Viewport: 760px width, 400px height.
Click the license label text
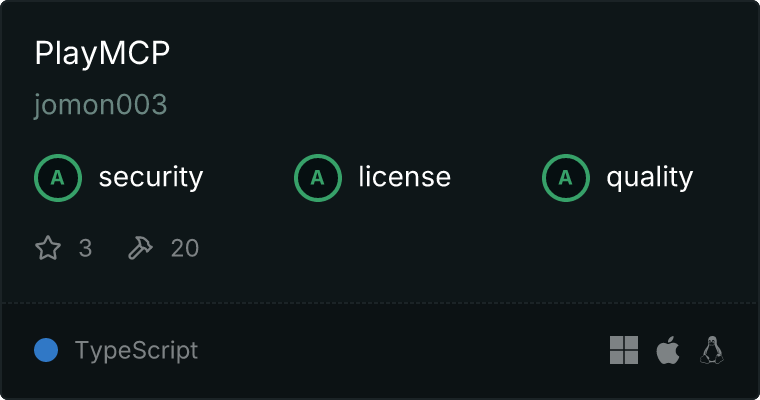coord(405,176)
